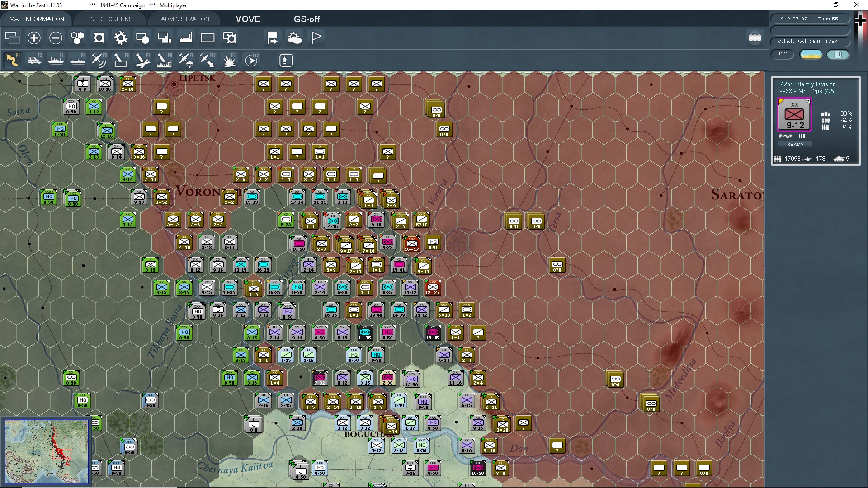Viewport: 868px width, 488px height.
Task: Select the 16-50 unit near the Don
Action: [x=478, y=468]
